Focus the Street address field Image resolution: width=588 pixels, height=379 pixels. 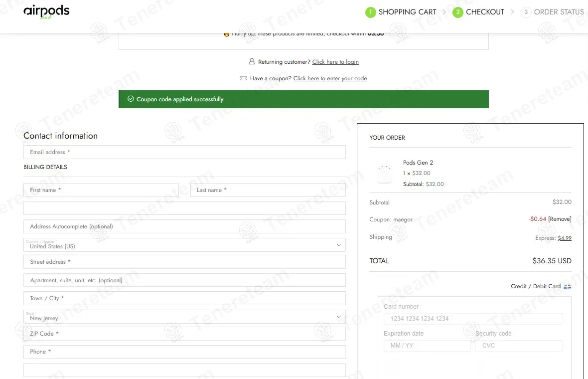pos(184,262)
